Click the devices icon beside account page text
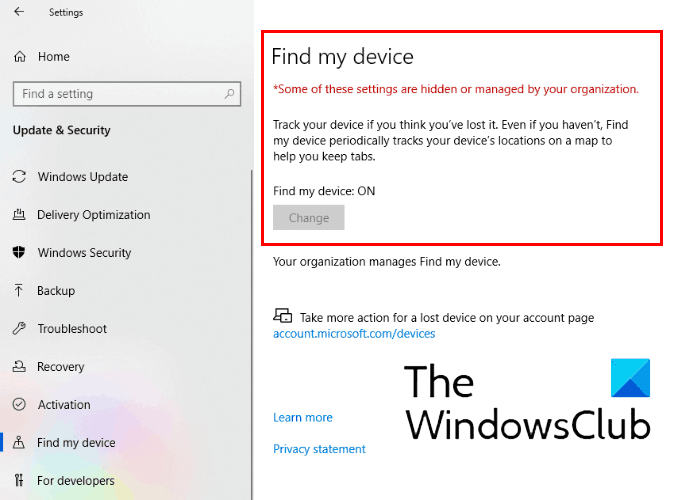Screen dimensions: 700x500 click(283, 316)
